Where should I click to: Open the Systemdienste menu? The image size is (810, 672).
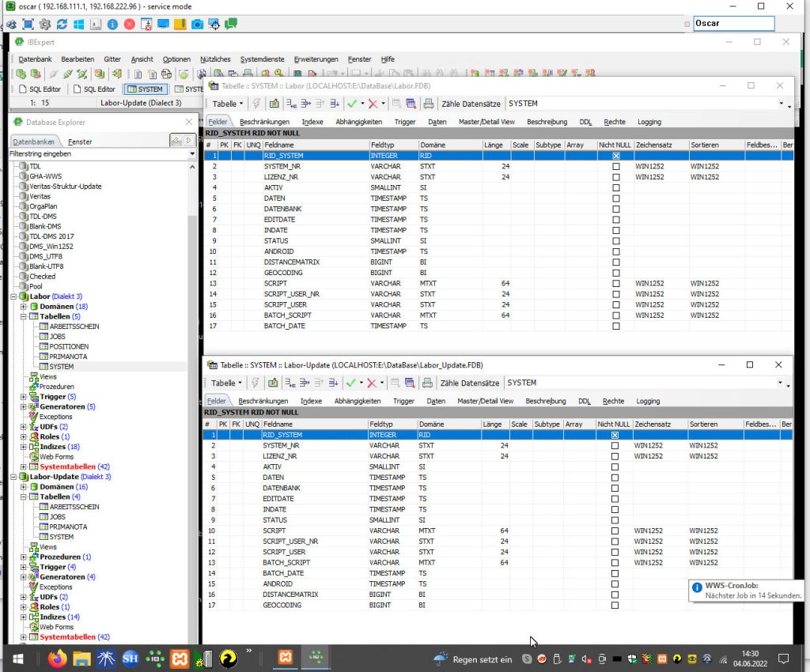(263, 59)
